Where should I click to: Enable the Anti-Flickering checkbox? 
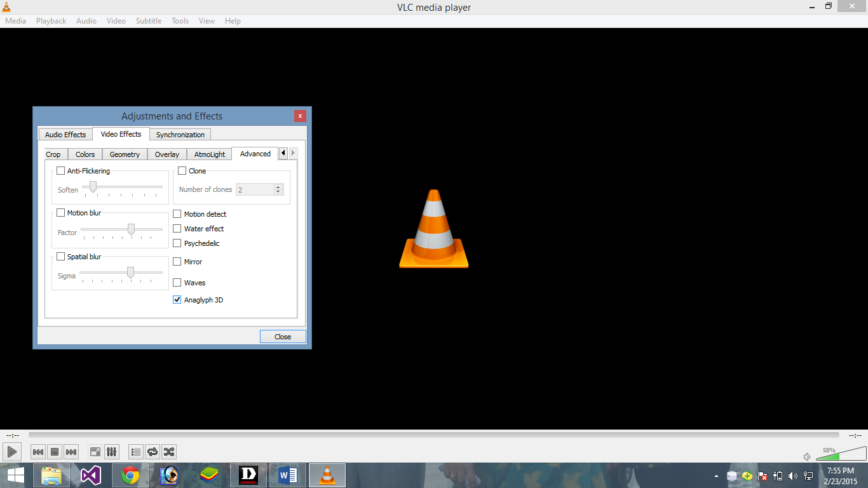(x=61, y=171)
